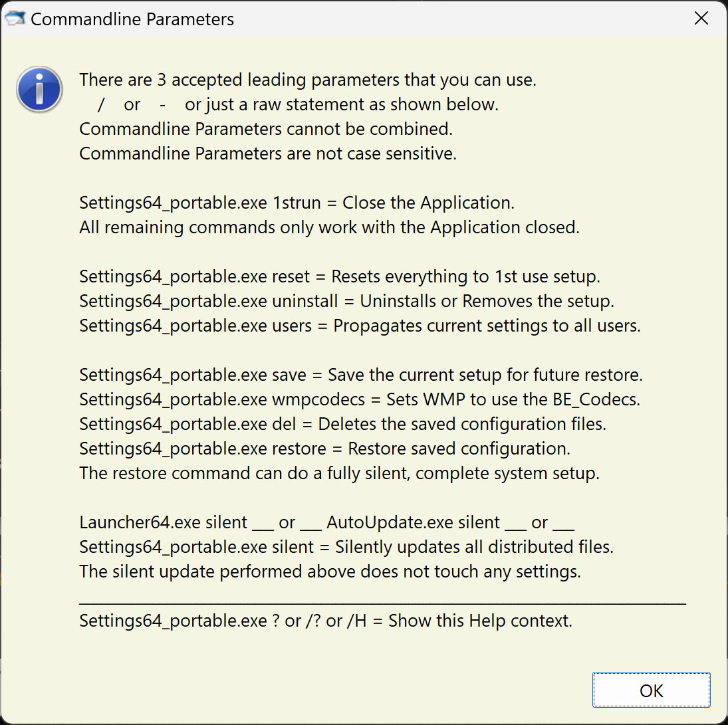Click the '3 accepted leading parameters' sentence
Screen dimensions: 728x725
[x=308, y=80]
